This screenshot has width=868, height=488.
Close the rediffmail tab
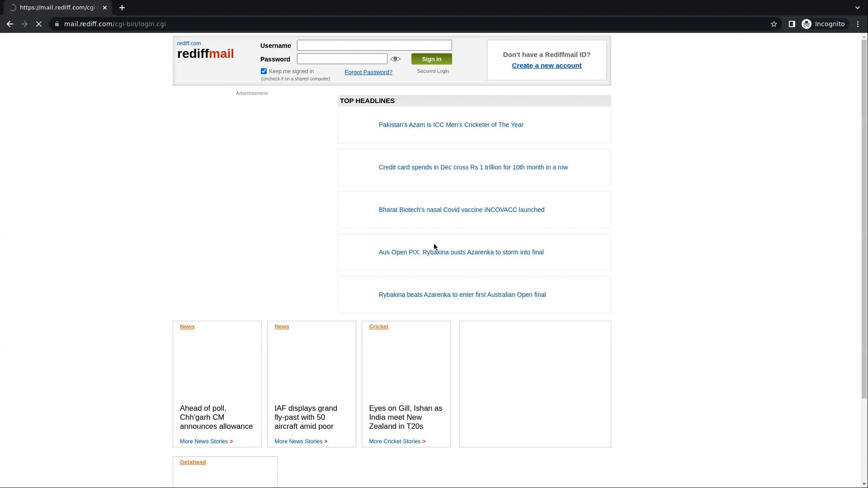[105, 8]
